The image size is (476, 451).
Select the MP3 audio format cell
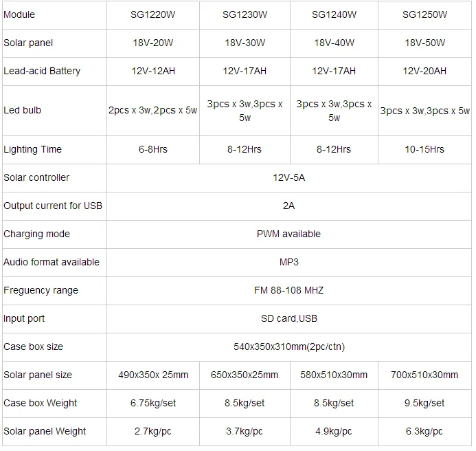[x=288, y=262]
